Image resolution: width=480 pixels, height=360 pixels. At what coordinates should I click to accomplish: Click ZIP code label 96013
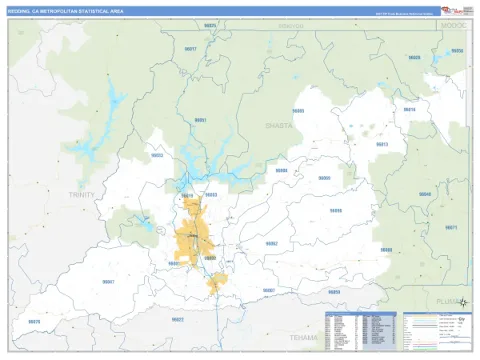[x=382, y=144]
